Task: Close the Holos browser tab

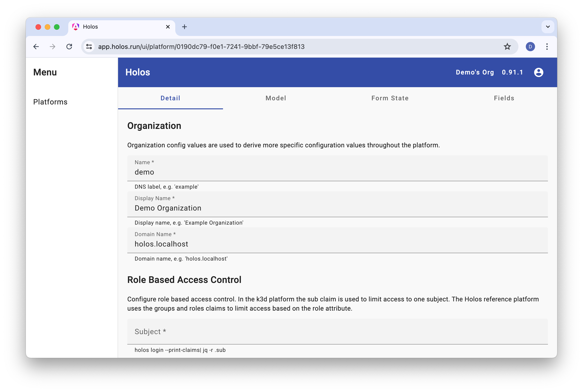Action: tap(168, 27)
